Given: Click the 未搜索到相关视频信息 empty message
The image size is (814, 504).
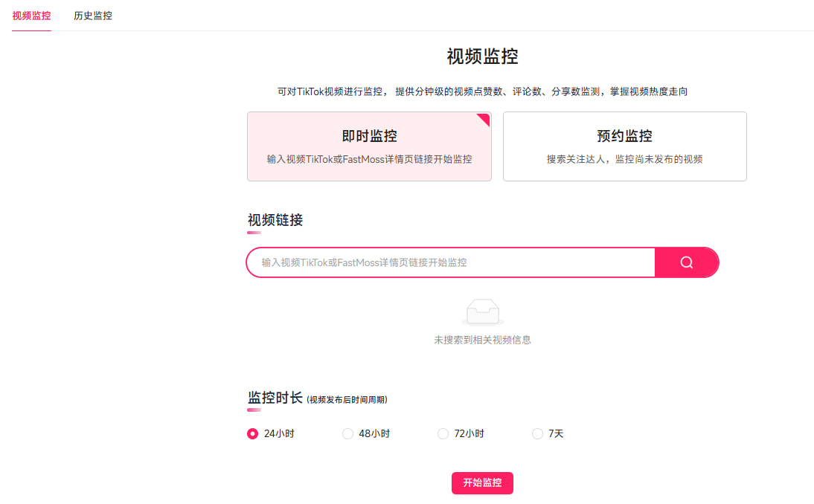Looking at the screenshot, I should [x=482, y=340].
